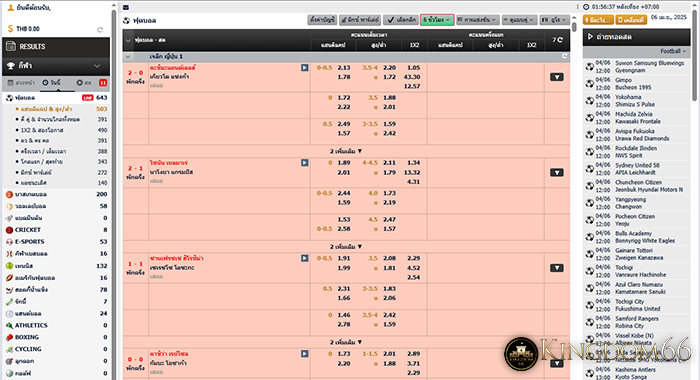Click the volleyball icon beside 58
Image resolution: width=700 pixels, height=380 pixels.
coord(9,206)
